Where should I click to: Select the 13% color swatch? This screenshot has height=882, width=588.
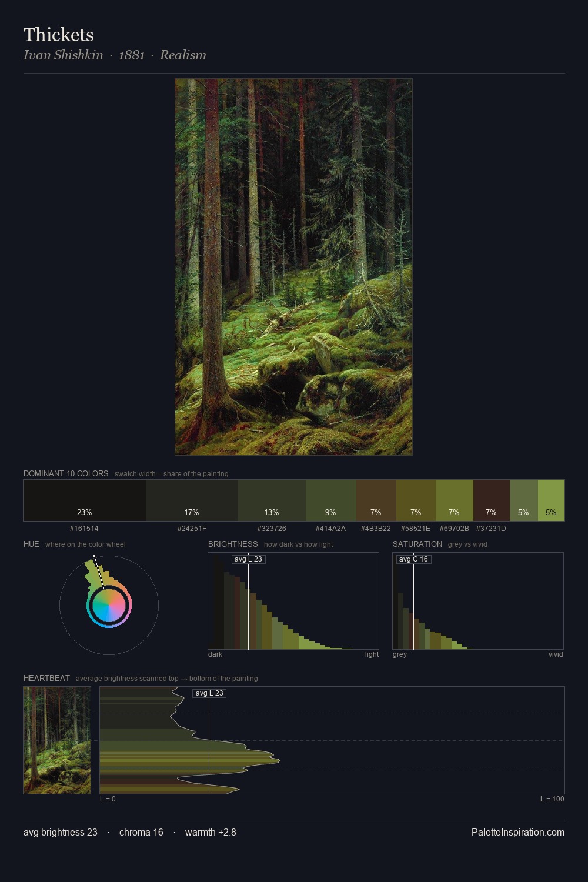[x=272, y=500]
